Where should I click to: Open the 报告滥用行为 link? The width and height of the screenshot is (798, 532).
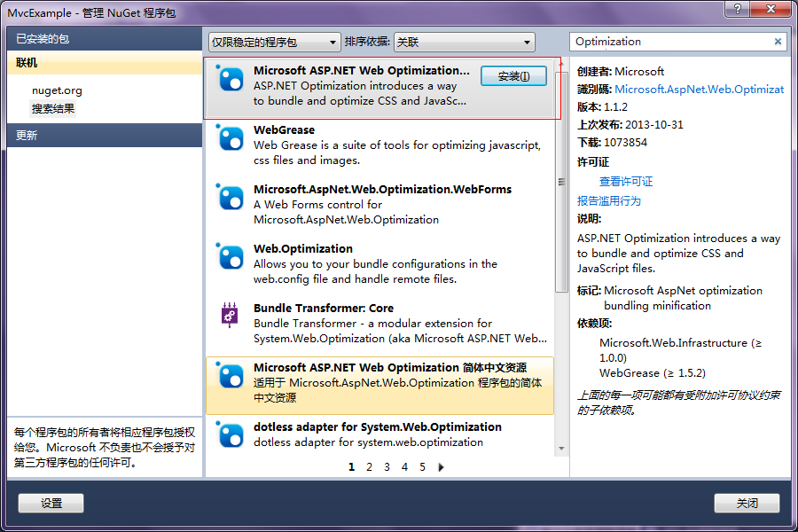tap(608, 200)
